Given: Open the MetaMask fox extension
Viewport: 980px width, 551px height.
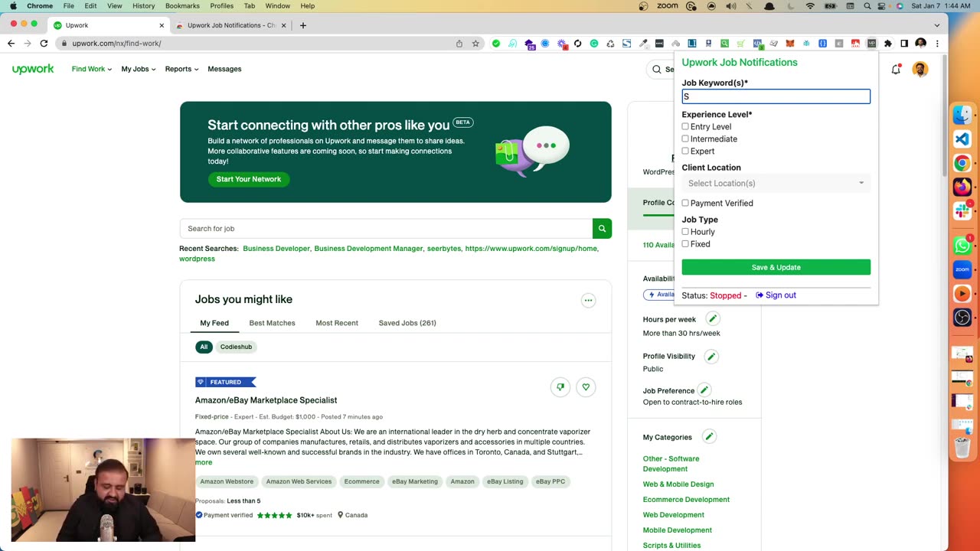Looking at the screenshot, I should click(790, 44).
